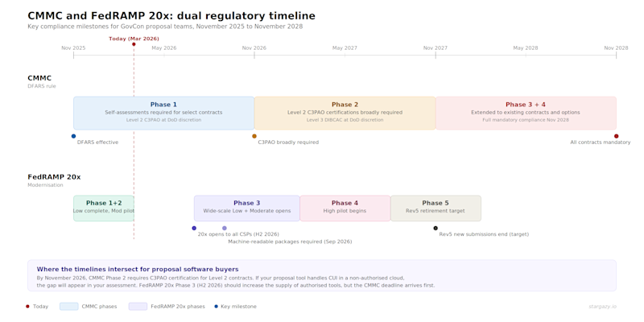The height and width of the screenshot is (322, 644).
Task: Click the Where the timelines intersect heading
Action: coord(138,270)
